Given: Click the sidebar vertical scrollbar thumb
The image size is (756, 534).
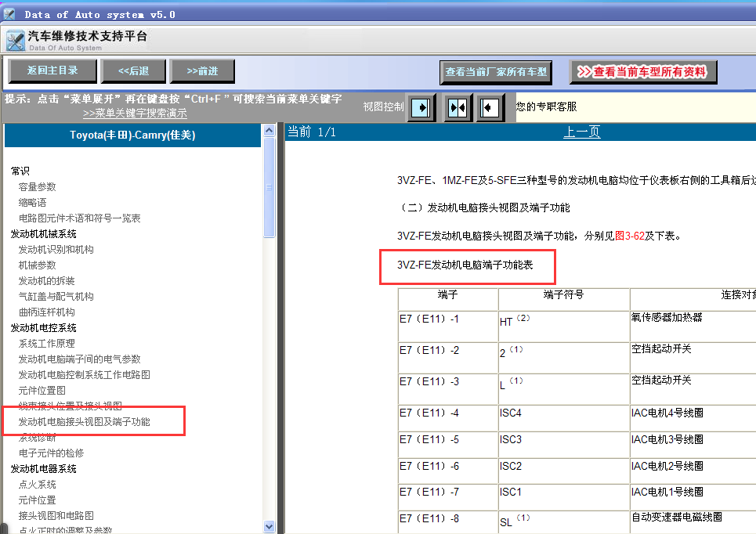Looking at the screenshot, I should click(x=269, y=187).
